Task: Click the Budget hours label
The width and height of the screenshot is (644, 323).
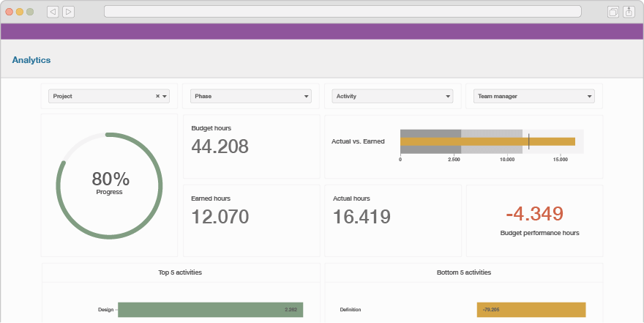Action: (x=211, y=128)
